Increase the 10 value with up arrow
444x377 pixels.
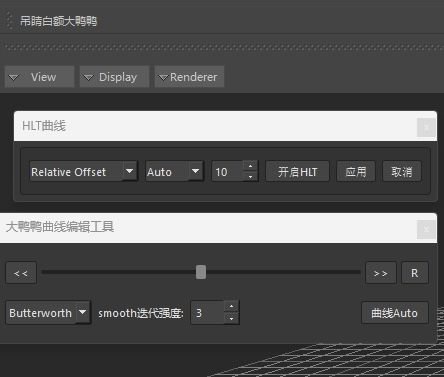pyautogui.click(x=250, y=166)
